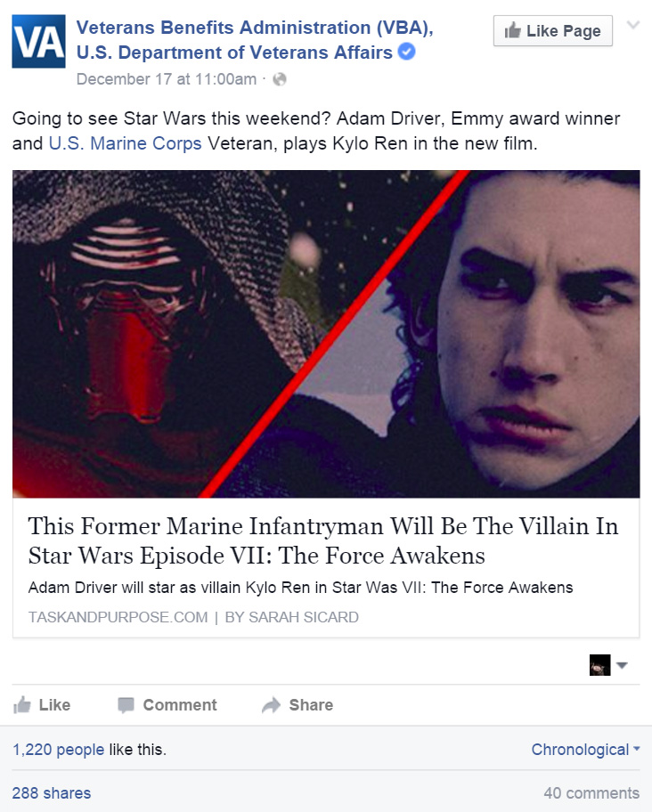
Task: Open the Chronological comment sort dropdown
Action: click(586, 750)
